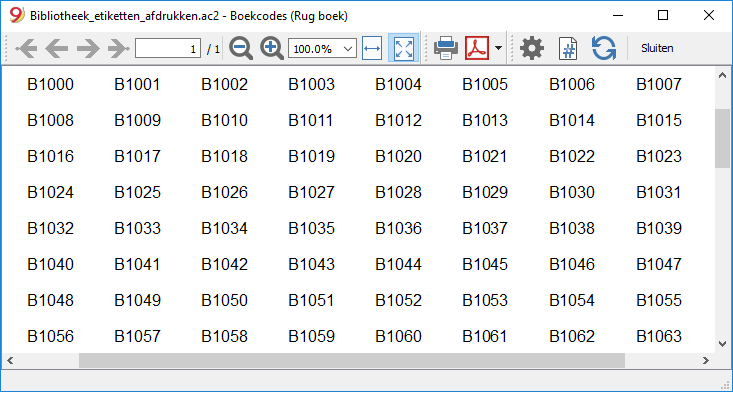This screenshot has width=733, height=393.
Task: Click the application logo in title bar
Action: 17,15
